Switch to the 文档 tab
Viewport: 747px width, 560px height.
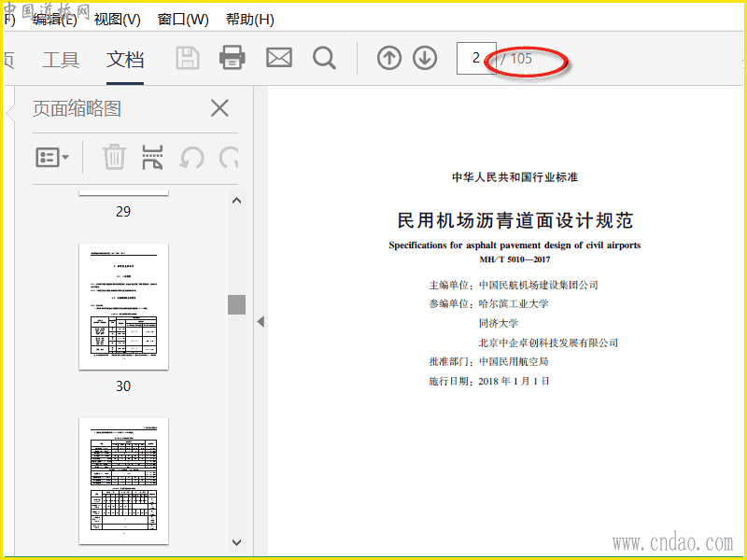pyautogui.click(x=125, y=60)
